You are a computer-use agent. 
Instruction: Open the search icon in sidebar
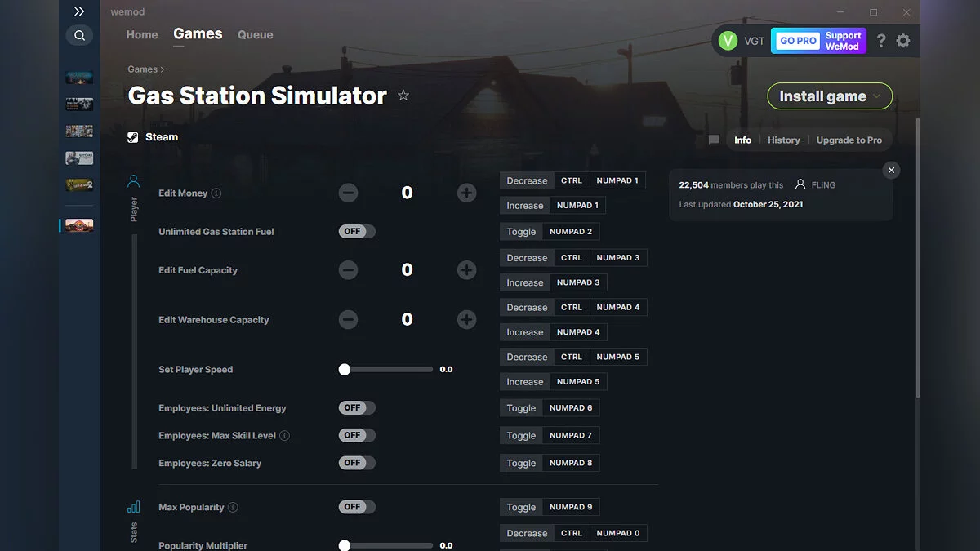click(x=79, y=35)
